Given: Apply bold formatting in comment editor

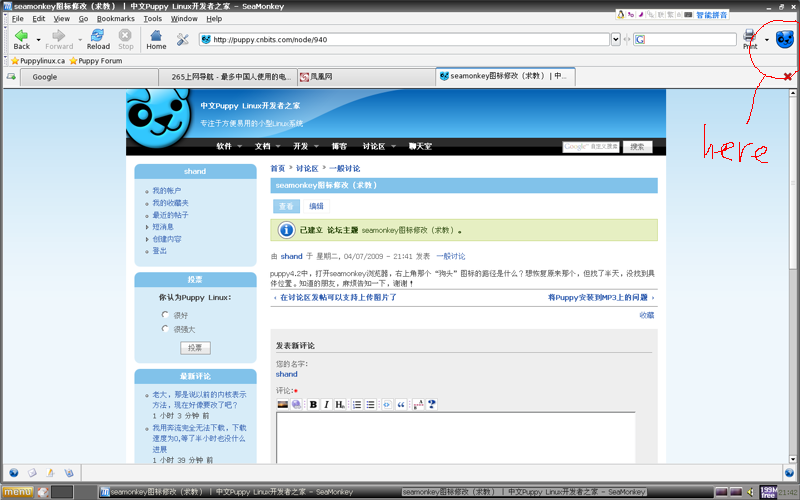Looking at the screenshot, I should pyautogui.click(x=313, y=405).
